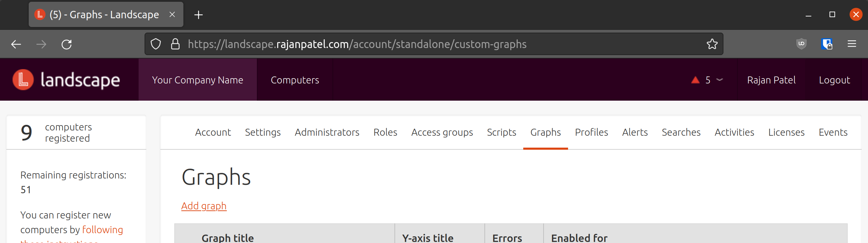Click the tracking protection shield icon
The width and height of the screenshot is (868, 243).
click(x=156, y=44)
